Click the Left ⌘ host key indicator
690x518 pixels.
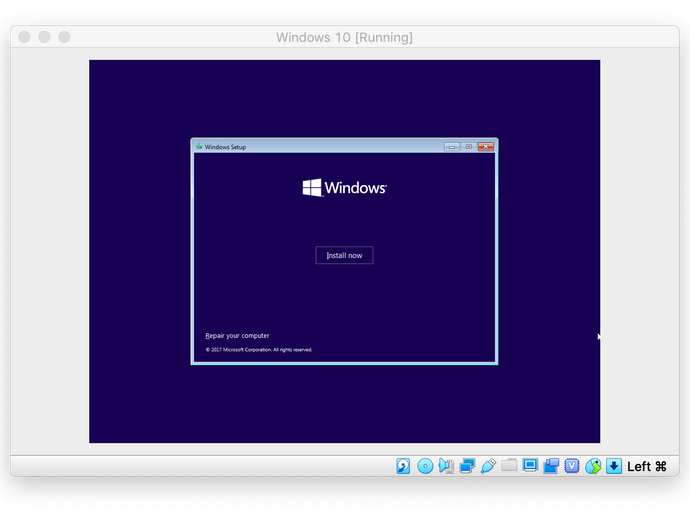pos(647,466)
